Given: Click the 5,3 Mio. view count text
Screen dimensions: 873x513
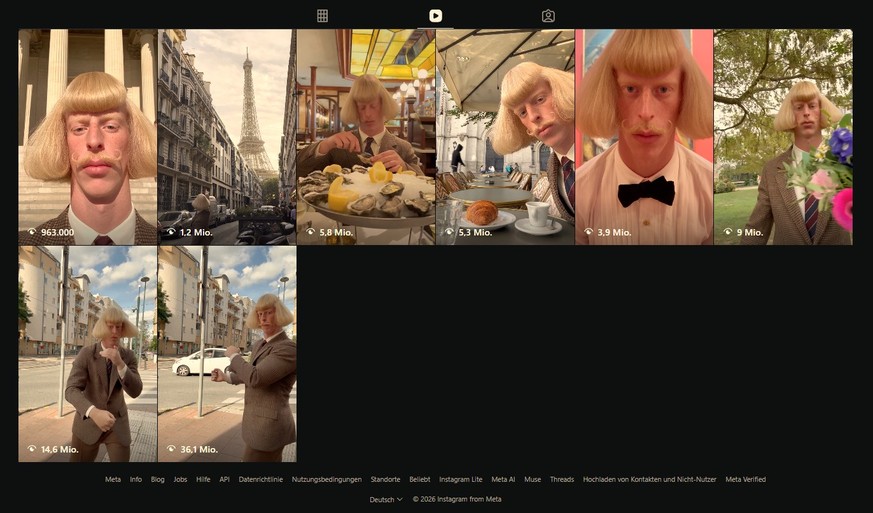Looking at the screenshot, I should pyautogui.click(x=475, y=232).
